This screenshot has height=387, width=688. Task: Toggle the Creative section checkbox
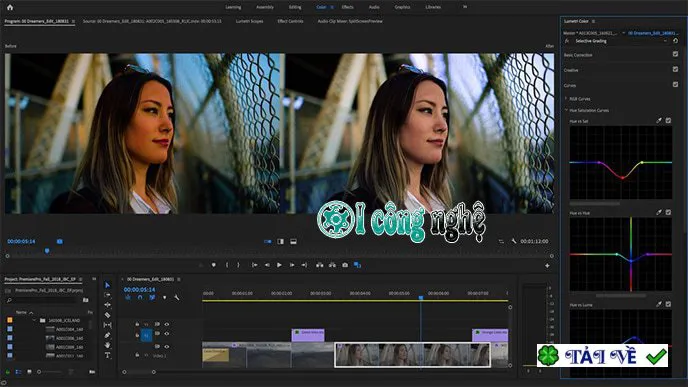[x=675, y=69]
